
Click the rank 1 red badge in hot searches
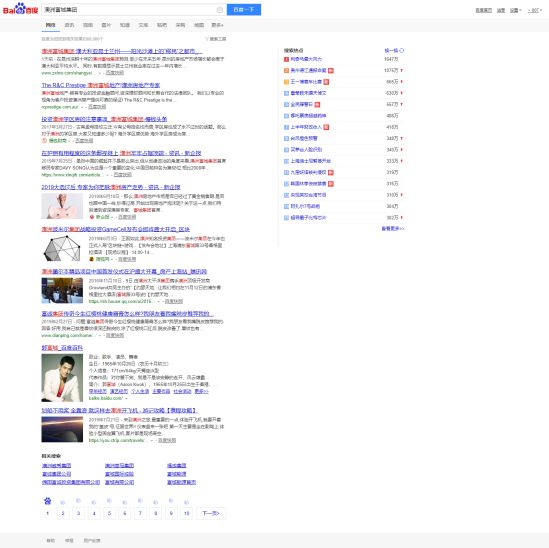286,59
